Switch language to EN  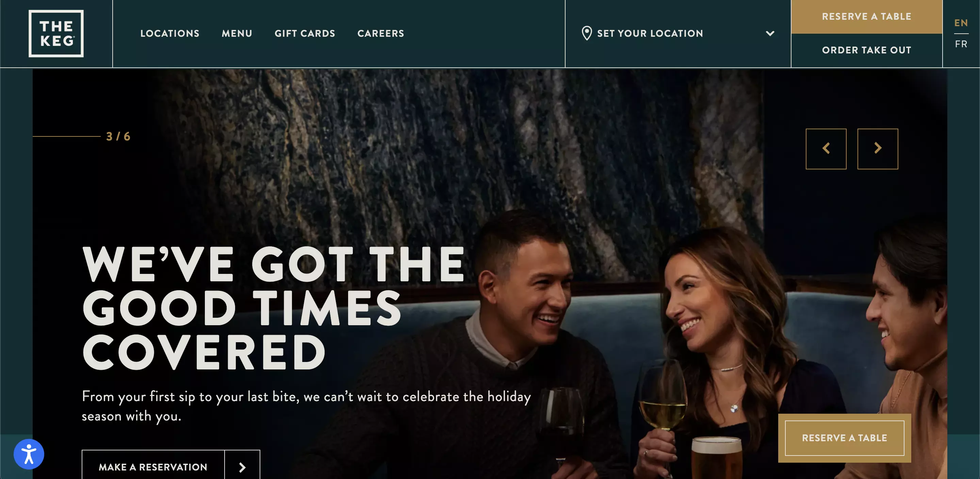point(961,23)
